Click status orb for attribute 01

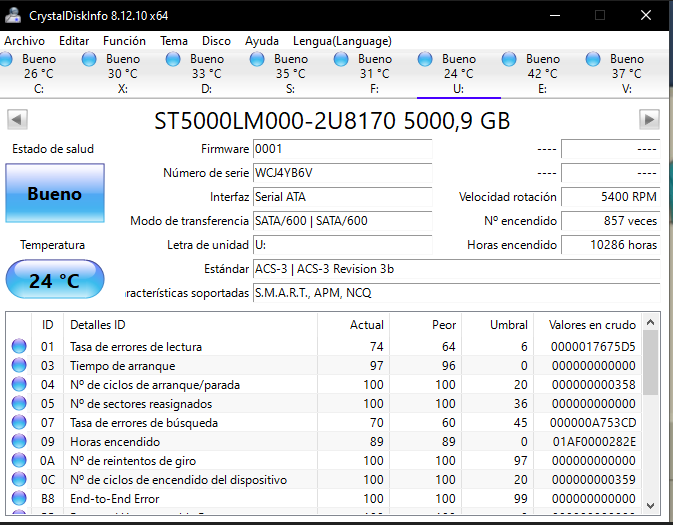(19, 346)
